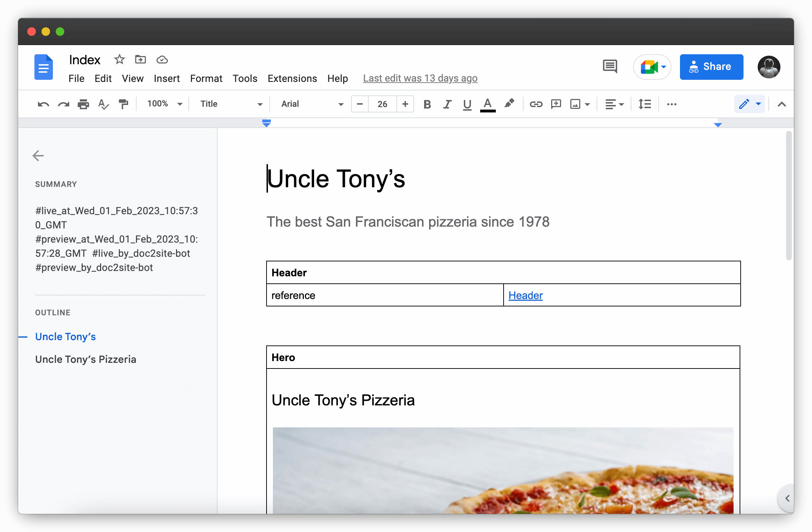
Task: Open the Header hyperlink in the table
Action: 525,295
